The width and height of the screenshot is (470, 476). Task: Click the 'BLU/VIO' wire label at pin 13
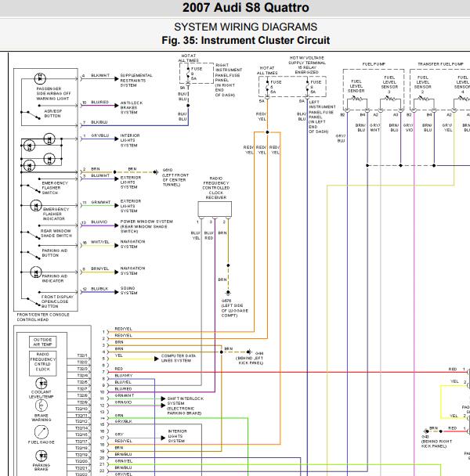point(99,222)
